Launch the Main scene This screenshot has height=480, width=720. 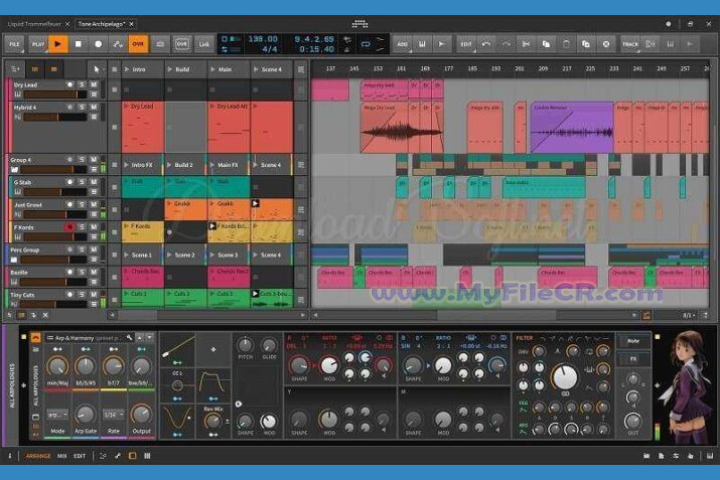tap(213, 69)
